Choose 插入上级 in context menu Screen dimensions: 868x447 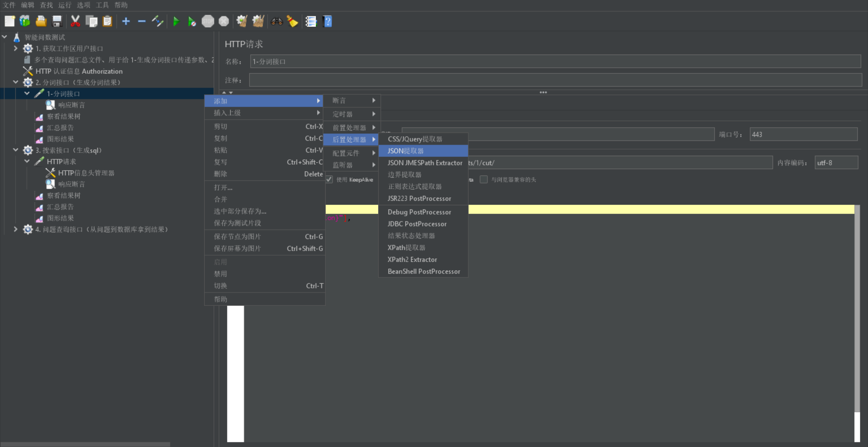point(264,113)
